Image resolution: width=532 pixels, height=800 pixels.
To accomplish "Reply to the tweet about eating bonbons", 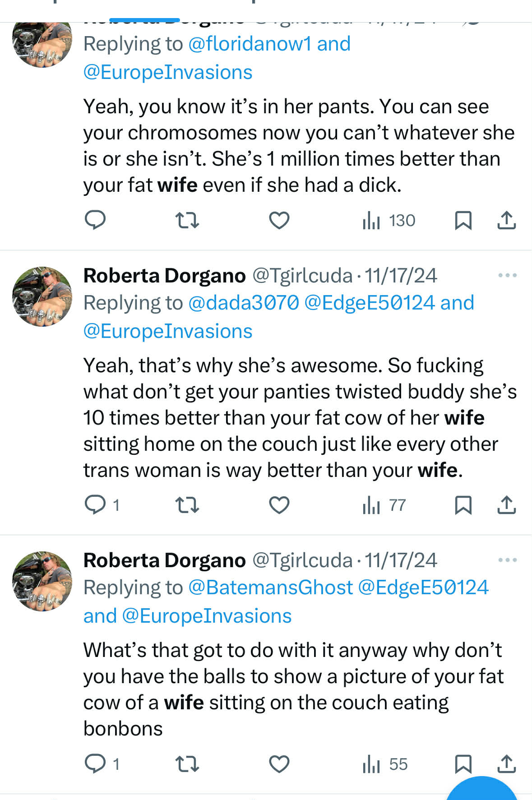I will [x=95, y=764].
